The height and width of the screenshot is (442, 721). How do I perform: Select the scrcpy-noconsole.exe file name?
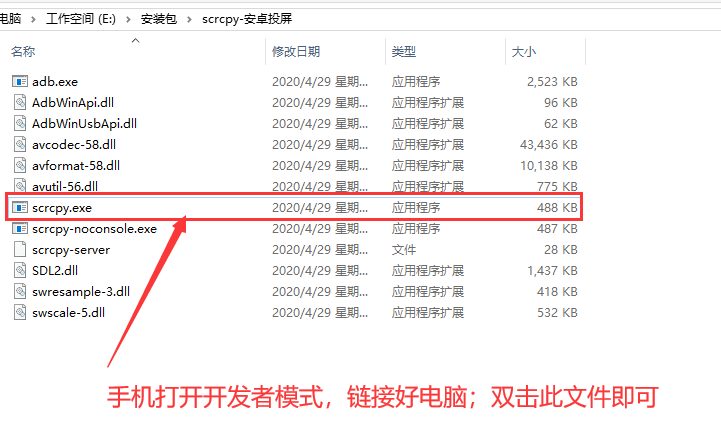tap(94, 229)
